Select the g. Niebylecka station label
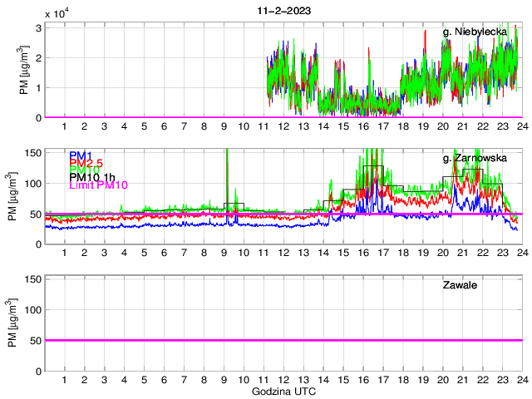 pos(475,32)
